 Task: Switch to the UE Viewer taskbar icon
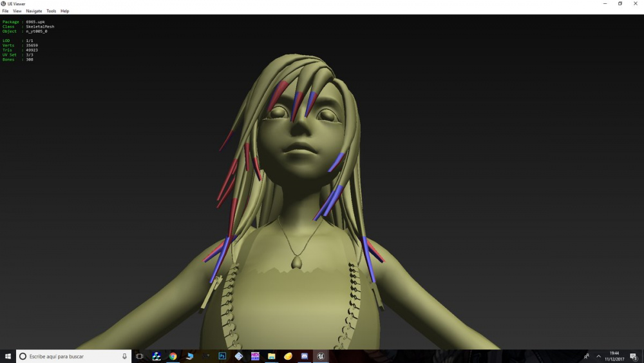point(321,357)
